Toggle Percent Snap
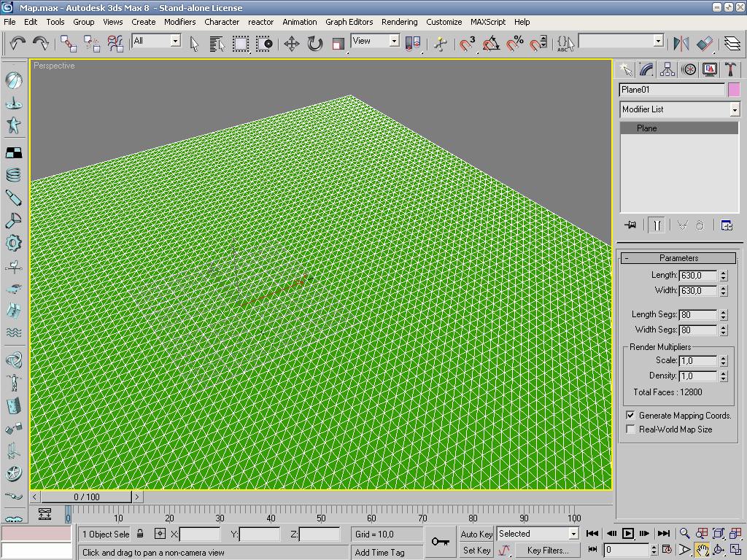747x560 pixels. pos(514,44)
